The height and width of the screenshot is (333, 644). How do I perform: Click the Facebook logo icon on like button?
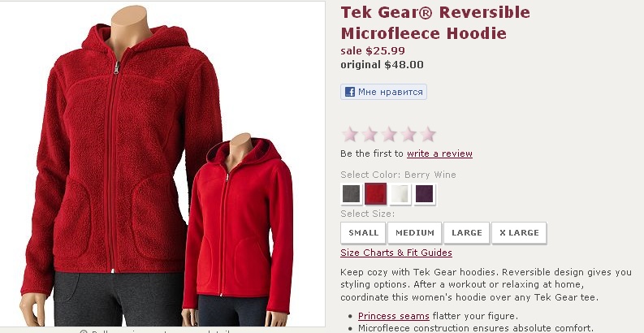[x=349, y=92]
